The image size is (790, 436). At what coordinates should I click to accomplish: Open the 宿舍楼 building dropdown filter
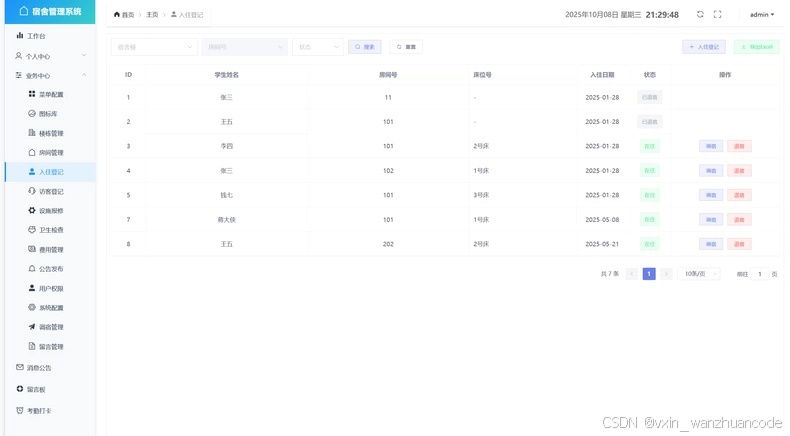click(154, 47)
